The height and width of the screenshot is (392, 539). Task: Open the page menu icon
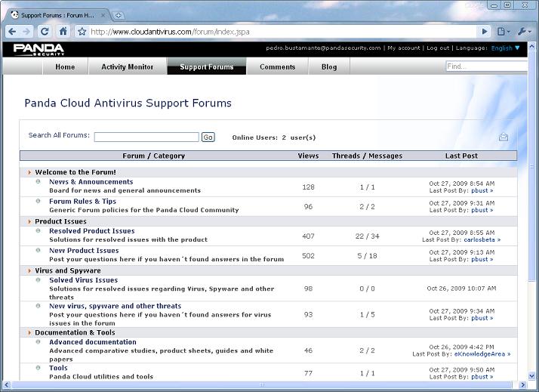point(504,32)
